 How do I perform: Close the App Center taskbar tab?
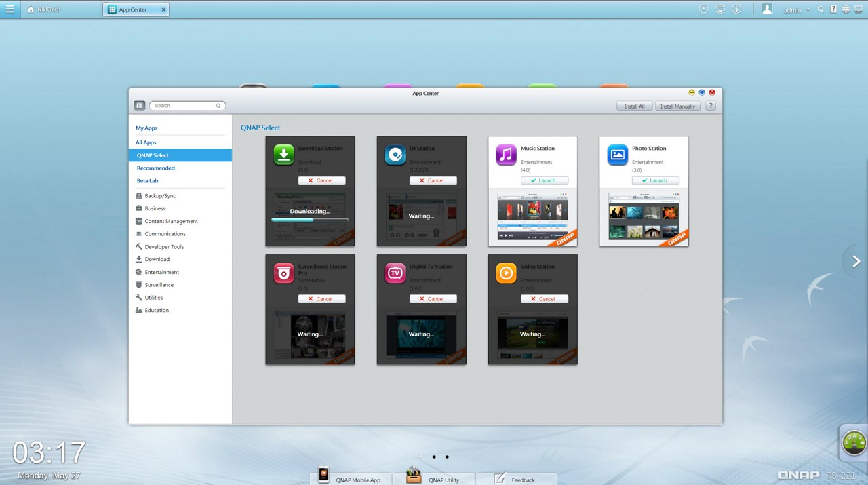(x=163, y=9)
